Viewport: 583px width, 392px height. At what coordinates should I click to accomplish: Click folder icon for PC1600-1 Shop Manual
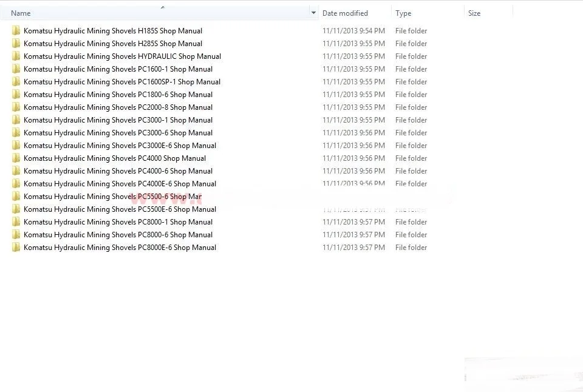click(16, 69)
